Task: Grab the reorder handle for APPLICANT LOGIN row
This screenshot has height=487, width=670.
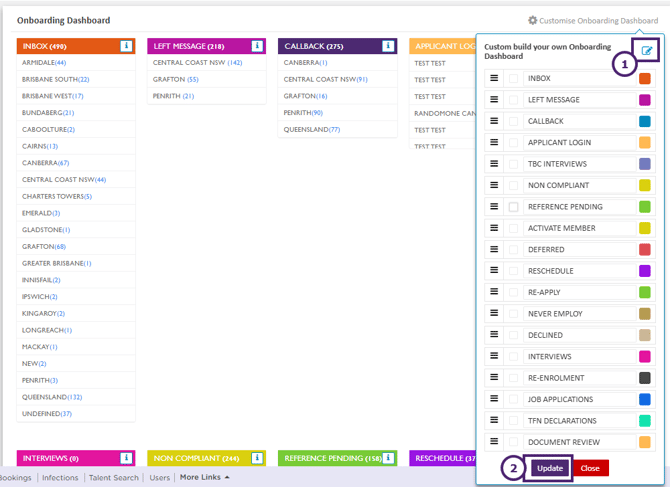Action: 494,142
